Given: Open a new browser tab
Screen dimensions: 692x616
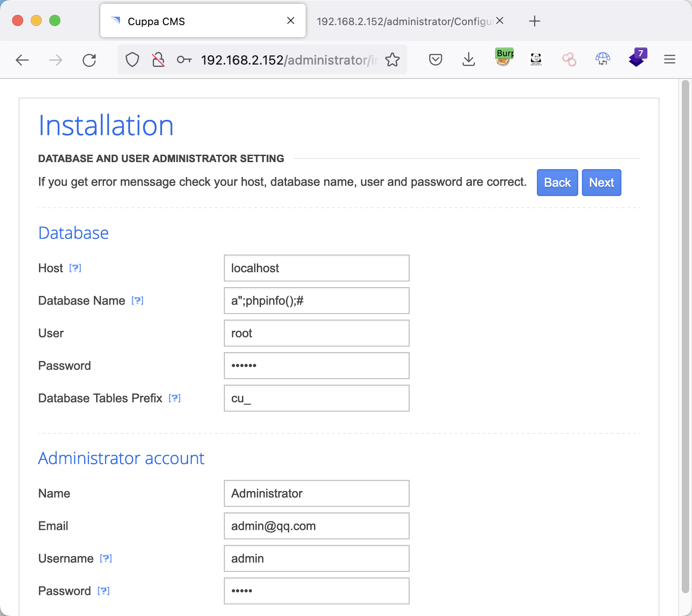Looking at the screenshot, I should coord(535,21).
